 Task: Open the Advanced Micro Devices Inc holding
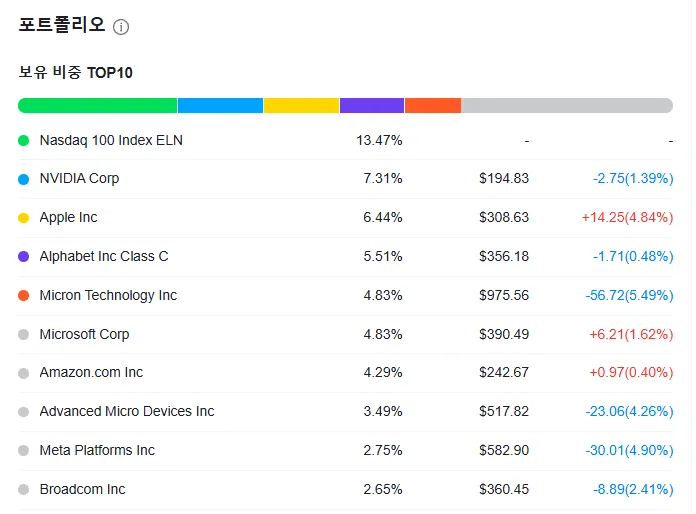pyautogui.click(x=127, y=411)
